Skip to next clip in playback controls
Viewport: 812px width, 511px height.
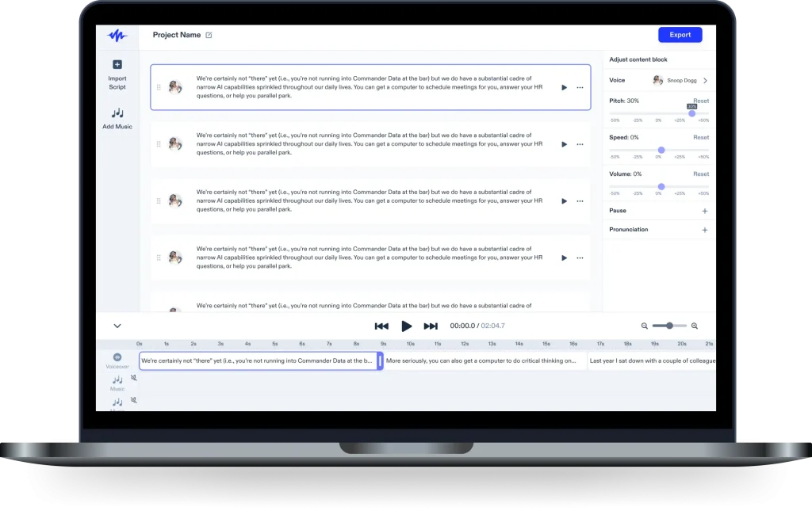coord(431,326)
